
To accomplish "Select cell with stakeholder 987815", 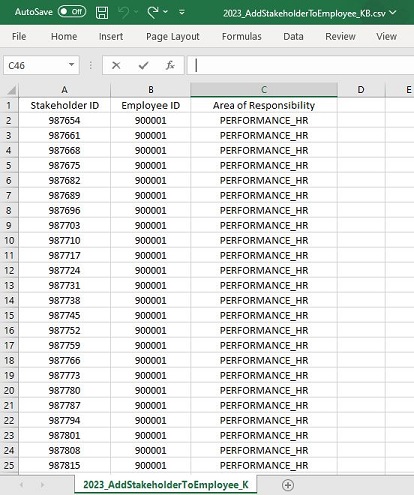I will [64, 465].
